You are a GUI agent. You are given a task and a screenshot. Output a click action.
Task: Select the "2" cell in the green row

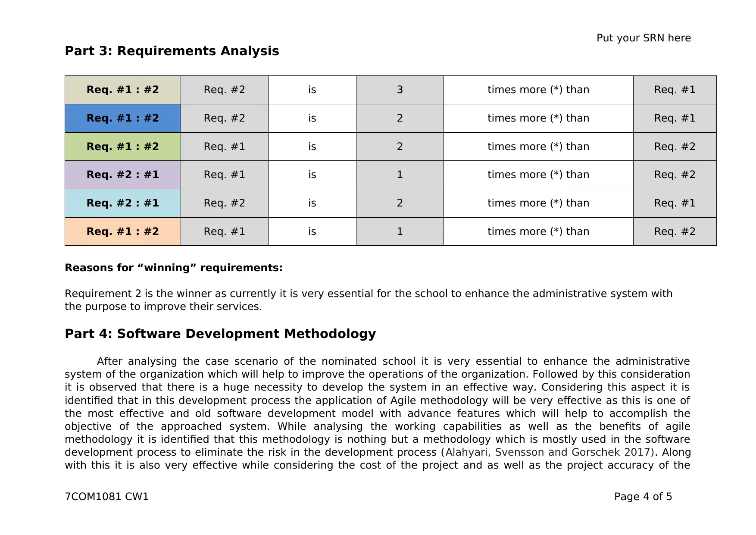[400, 147]
